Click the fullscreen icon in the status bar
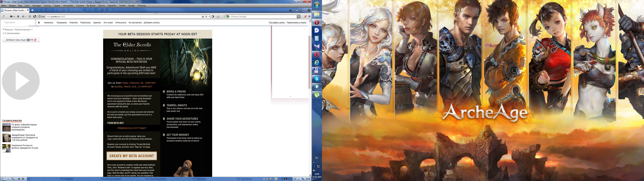The height and width of the screenshot is (181, 644). pyautogui.click(x=295, y=179)
